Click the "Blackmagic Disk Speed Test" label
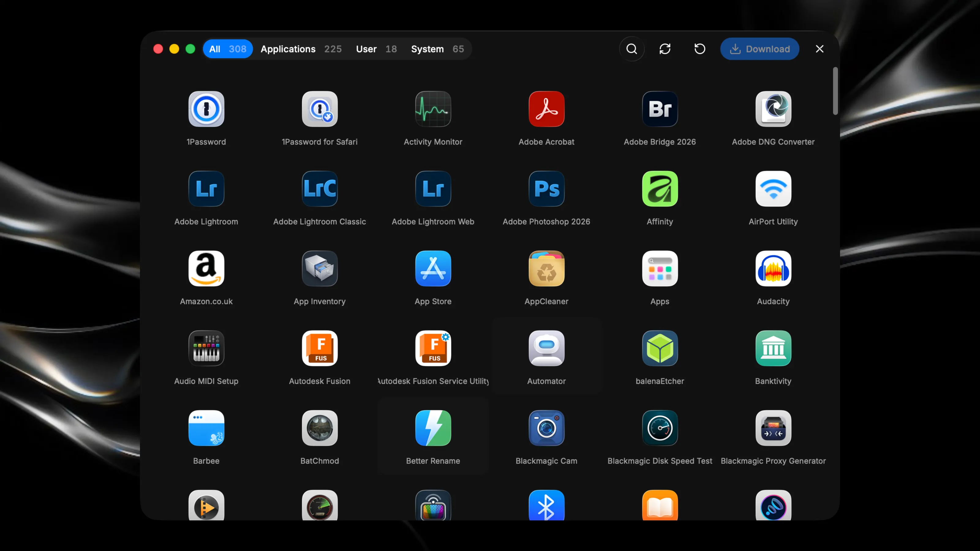980x551 pixels. pyautogui.click(x=660, y=461)
